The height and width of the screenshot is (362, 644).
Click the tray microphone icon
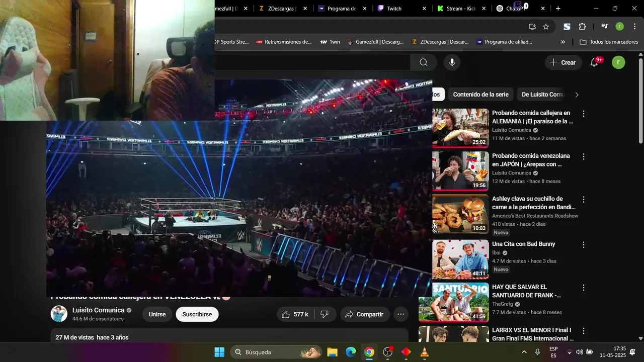click(x=538, y=352)
